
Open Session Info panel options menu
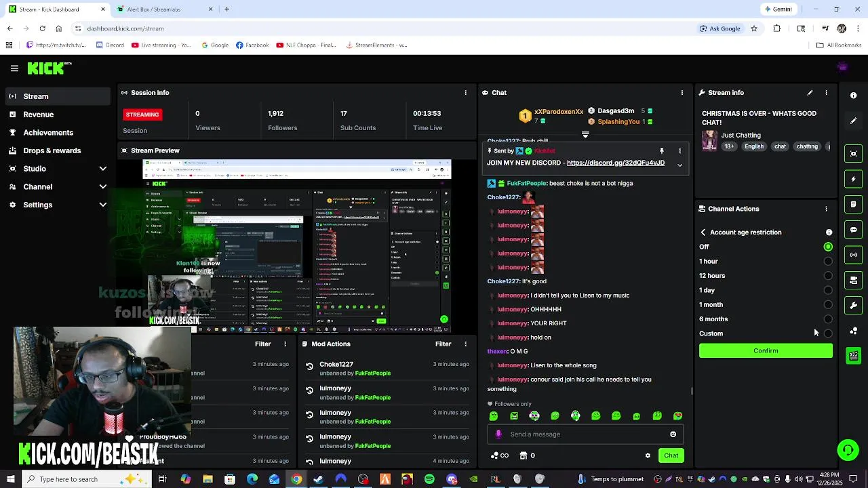coord(465,93)
